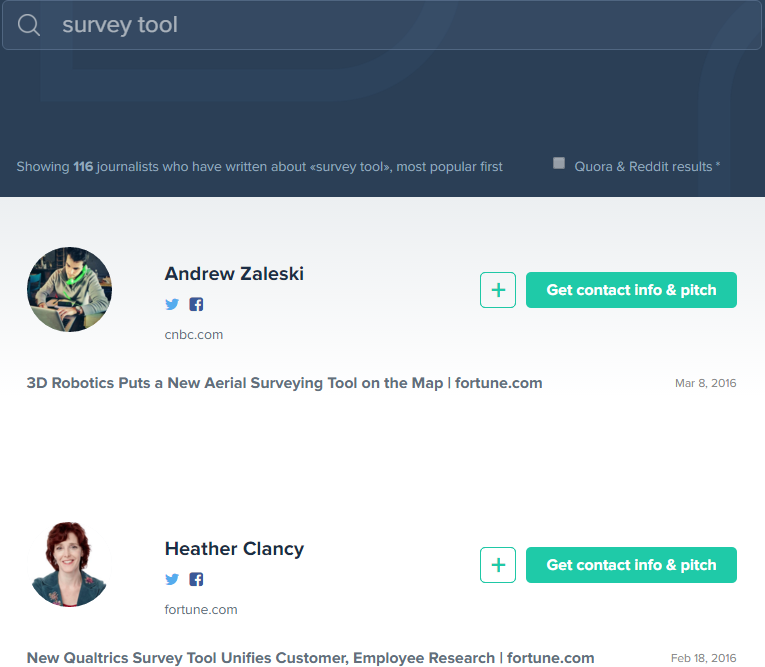765x667 pixels.
Task: Click the name Andrew Zaleski
Action: [x=234, y=274]
